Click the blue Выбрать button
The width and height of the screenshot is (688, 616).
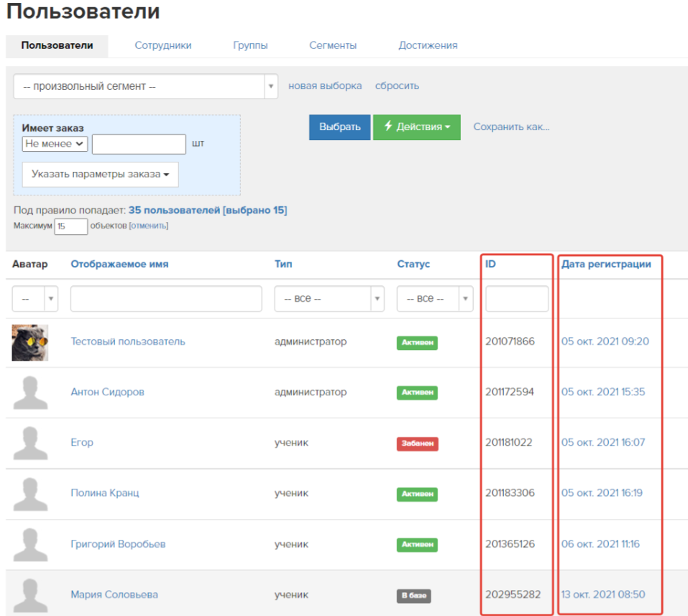click(339, 127)
